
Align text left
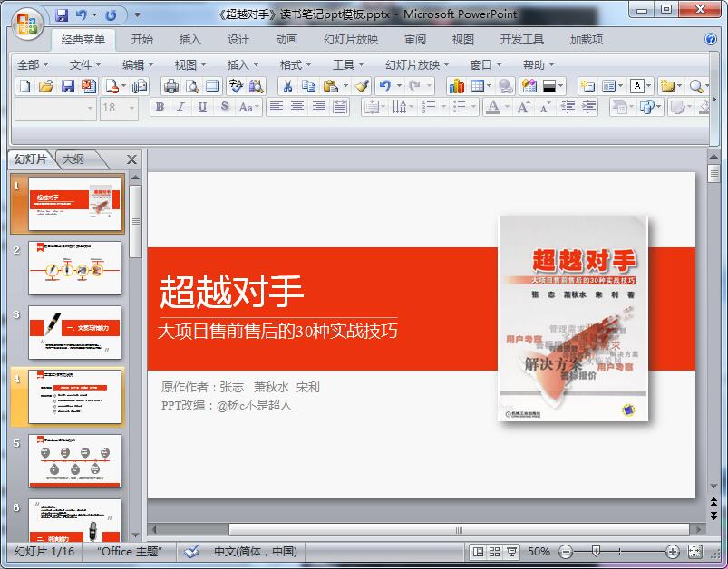[x=277, y=107]
